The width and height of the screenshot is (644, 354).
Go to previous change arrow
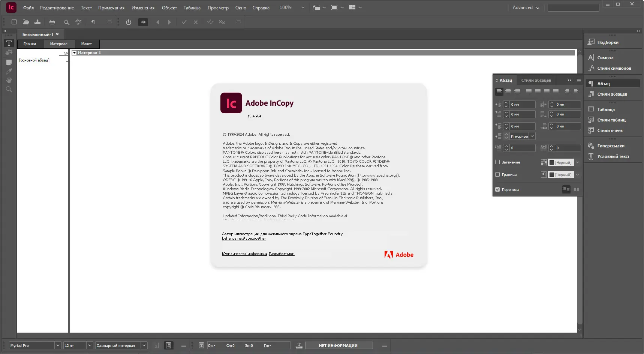(158, 22)
